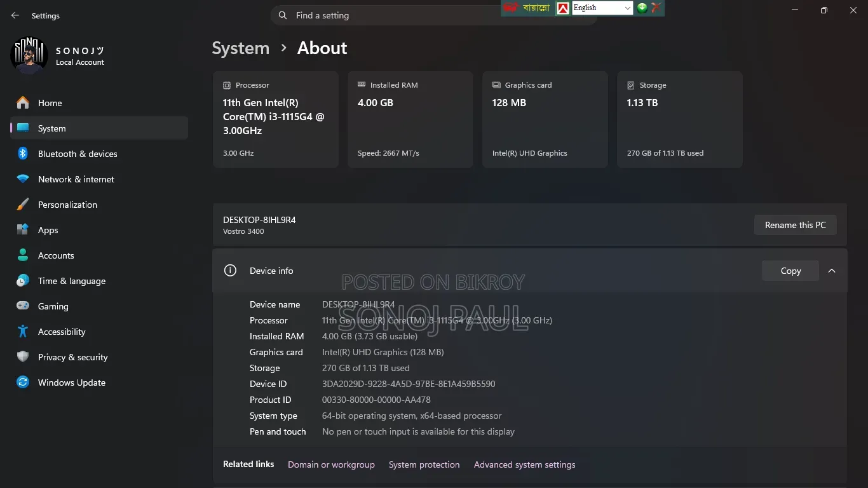Open Bluetooth & devices settings
The height and width of the screenshot is (488, 868).
[x=99, y=154]
